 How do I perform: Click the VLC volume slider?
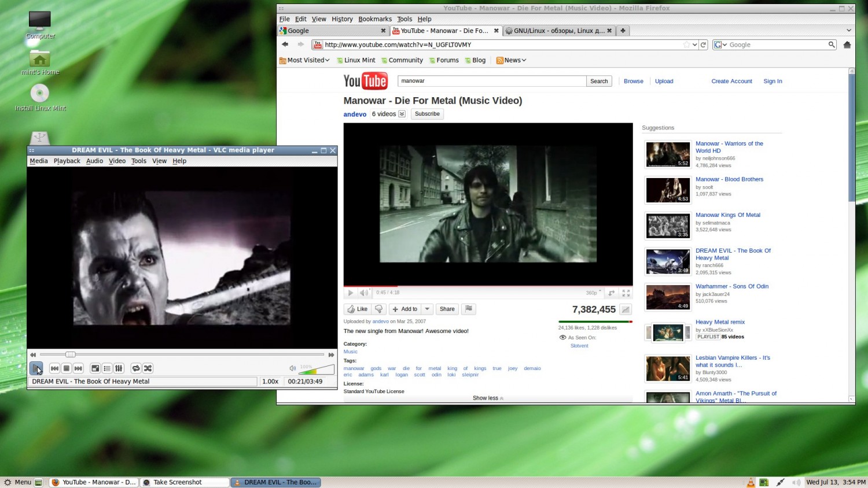pyautogui.click(x=317, y=369)
